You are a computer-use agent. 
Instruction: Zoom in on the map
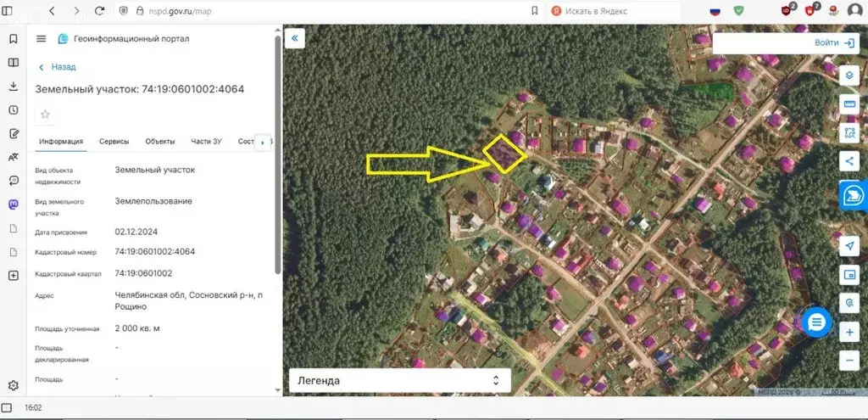[x=849, y=333]
